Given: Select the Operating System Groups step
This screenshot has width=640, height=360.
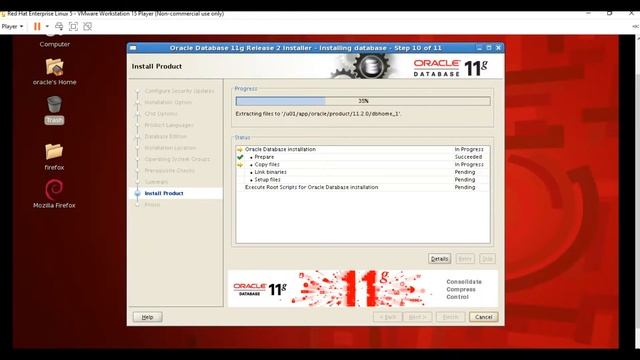Looking at the screenshot, I should [x=177, y=159].
